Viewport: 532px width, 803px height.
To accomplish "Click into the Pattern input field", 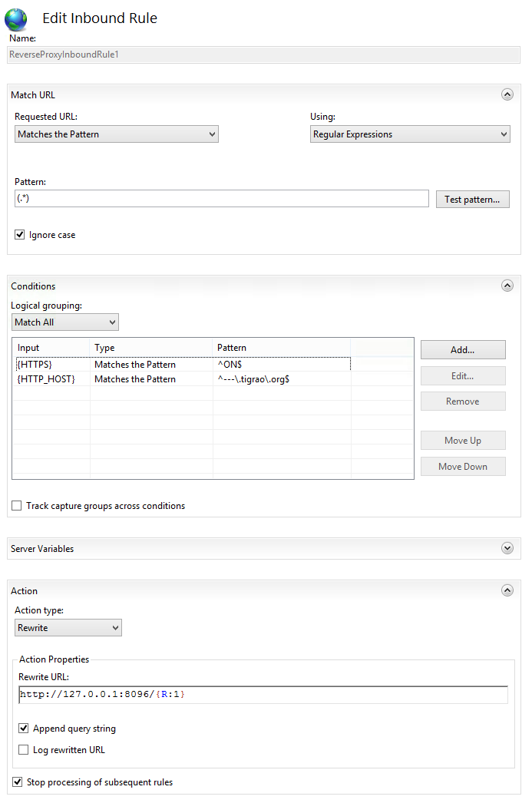I will click(222, 199).
